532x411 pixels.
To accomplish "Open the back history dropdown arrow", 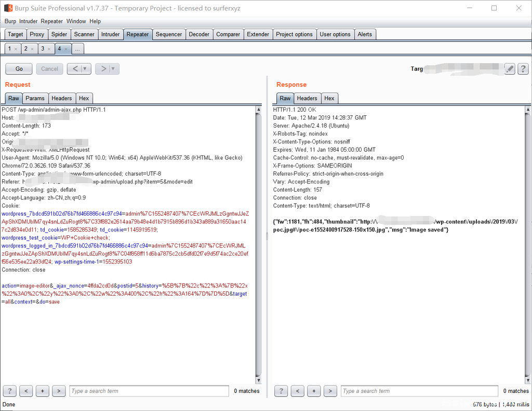I will point(85,69).
